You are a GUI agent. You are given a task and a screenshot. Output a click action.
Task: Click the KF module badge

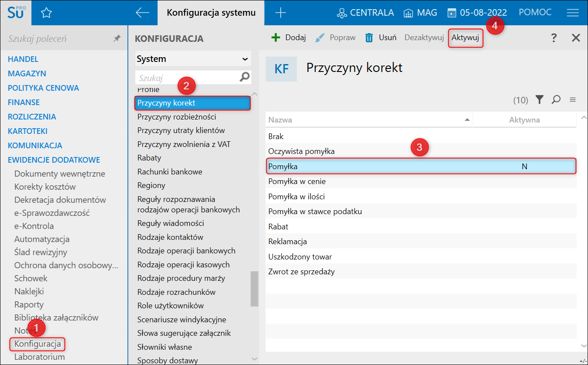(x=281, y=69)
